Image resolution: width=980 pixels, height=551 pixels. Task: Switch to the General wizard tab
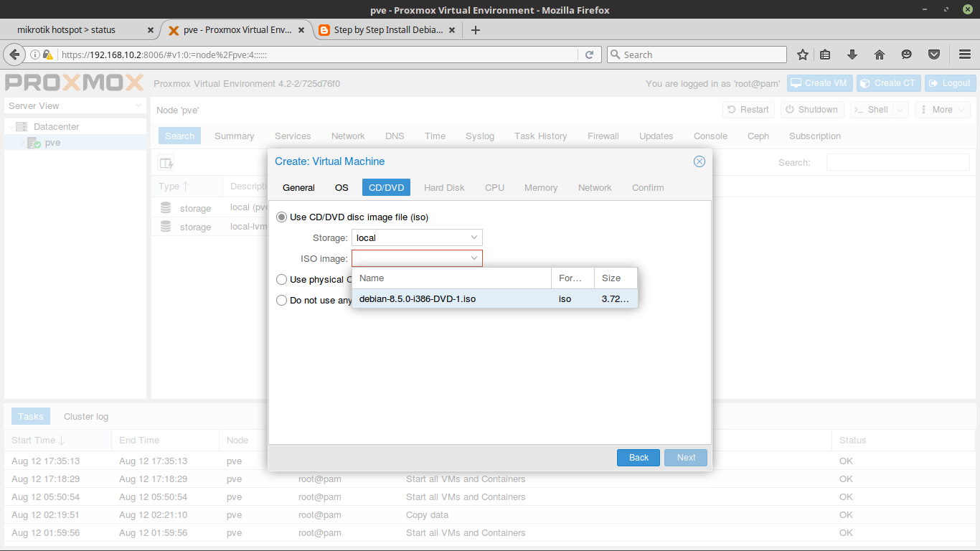(x=298, y=187)
